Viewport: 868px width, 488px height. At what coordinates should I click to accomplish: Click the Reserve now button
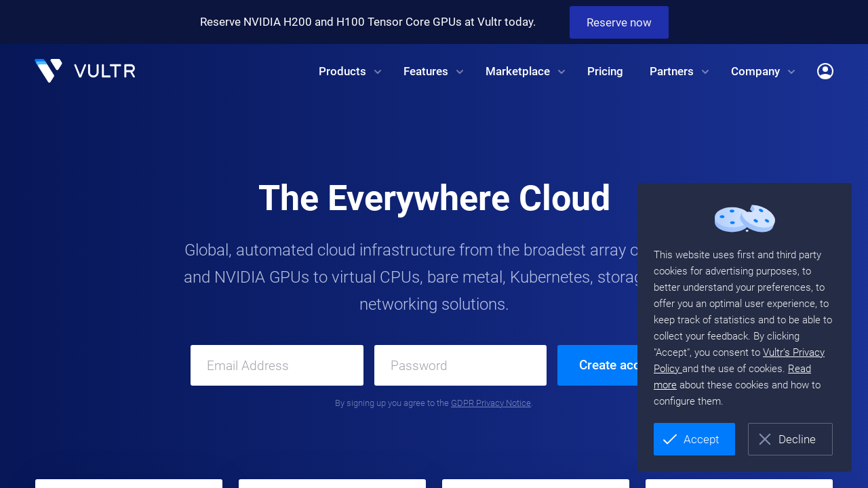618,22
